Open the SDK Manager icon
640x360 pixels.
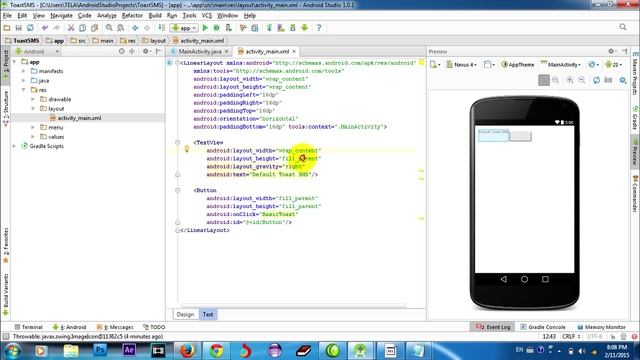pos(293,28)
